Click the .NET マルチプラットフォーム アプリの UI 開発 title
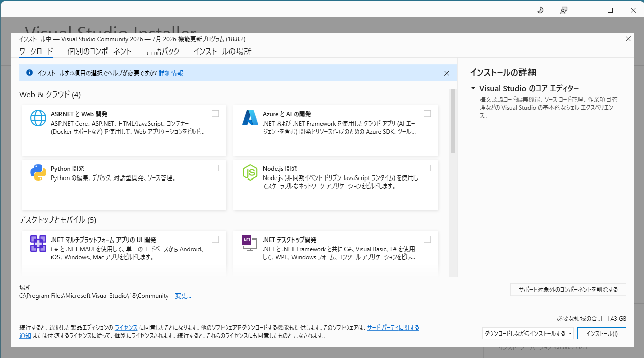The width and height of the screenshot is (644, 358). 103,240
